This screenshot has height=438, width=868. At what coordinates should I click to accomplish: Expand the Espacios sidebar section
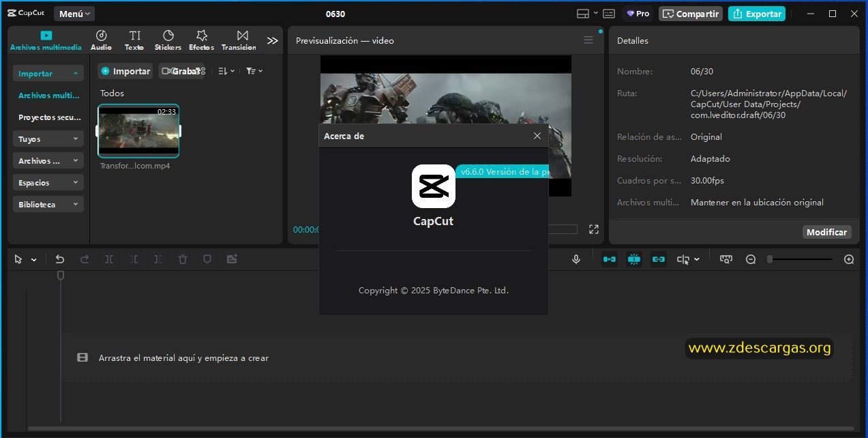click(48, 182)
